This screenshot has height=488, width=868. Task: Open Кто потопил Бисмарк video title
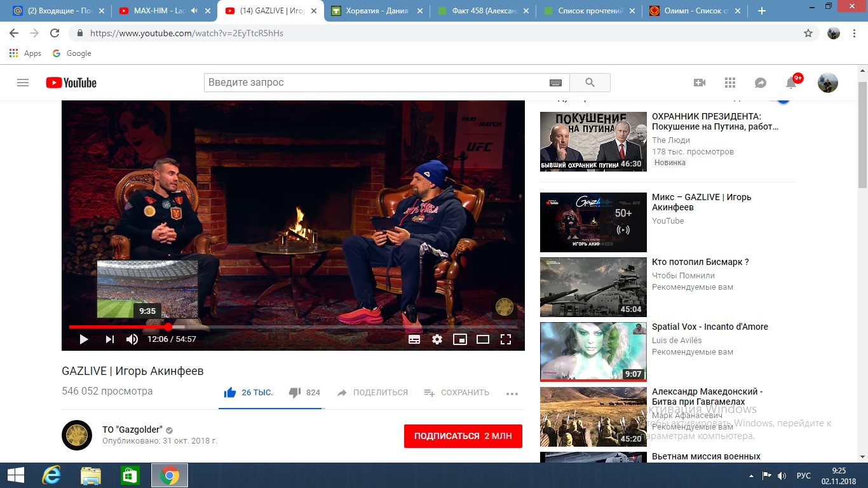click(x=700, y=262)
